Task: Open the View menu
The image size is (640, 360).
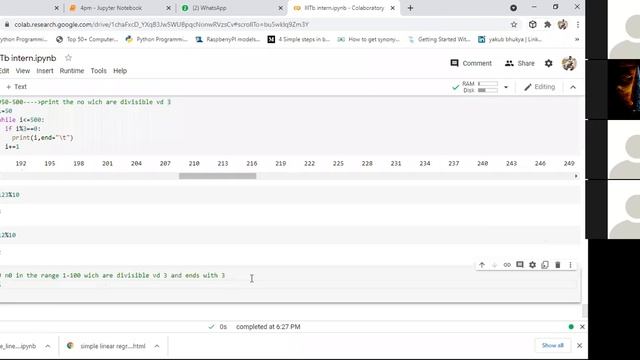Action: tap(23, 71)
